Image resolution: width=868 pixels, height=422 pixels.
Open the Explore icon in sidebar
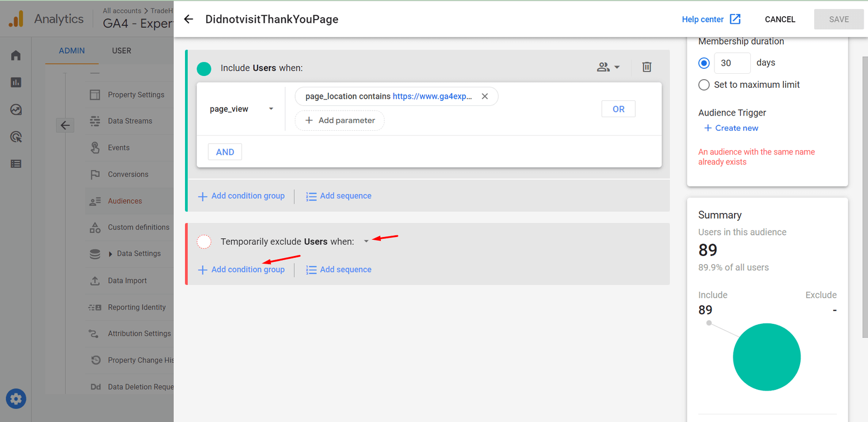(16, 110)
